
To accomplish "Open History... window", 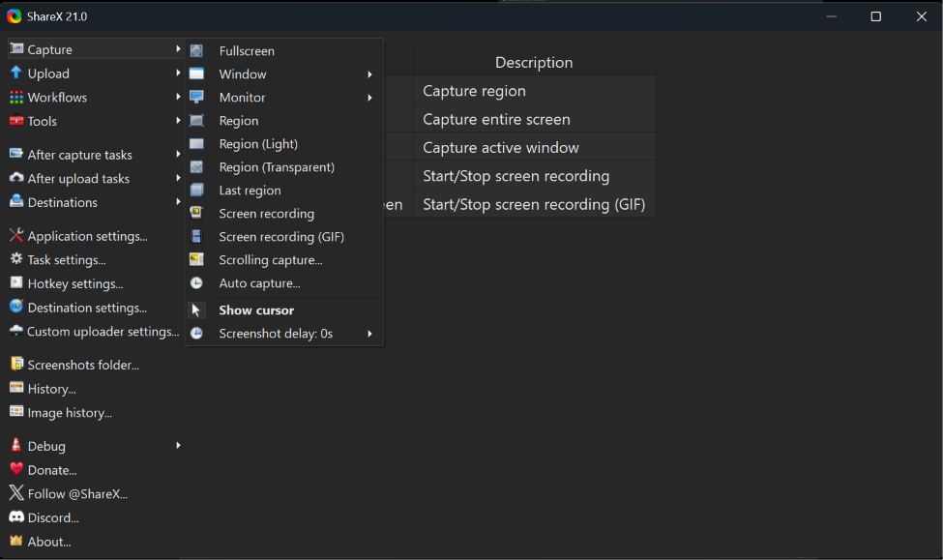I will 94,389.
